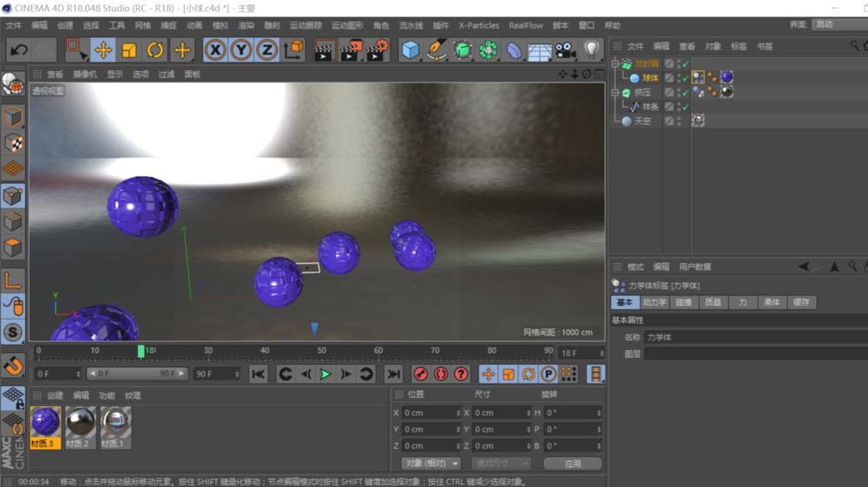The height and width of the screenshot is (487, 868).
Task: Toggle enable checkmark for 球体 object
Action: coord(685,77)
